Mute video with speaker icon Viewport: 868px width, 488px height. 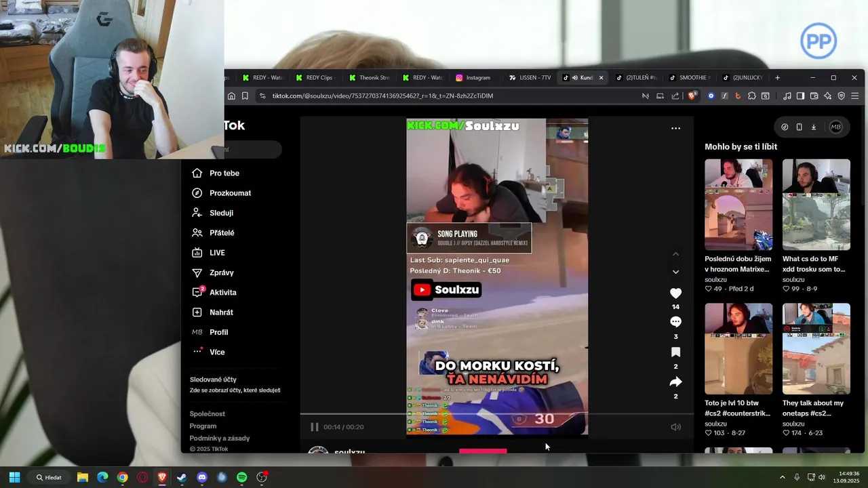pyautogui.click(x=675, y=427)
